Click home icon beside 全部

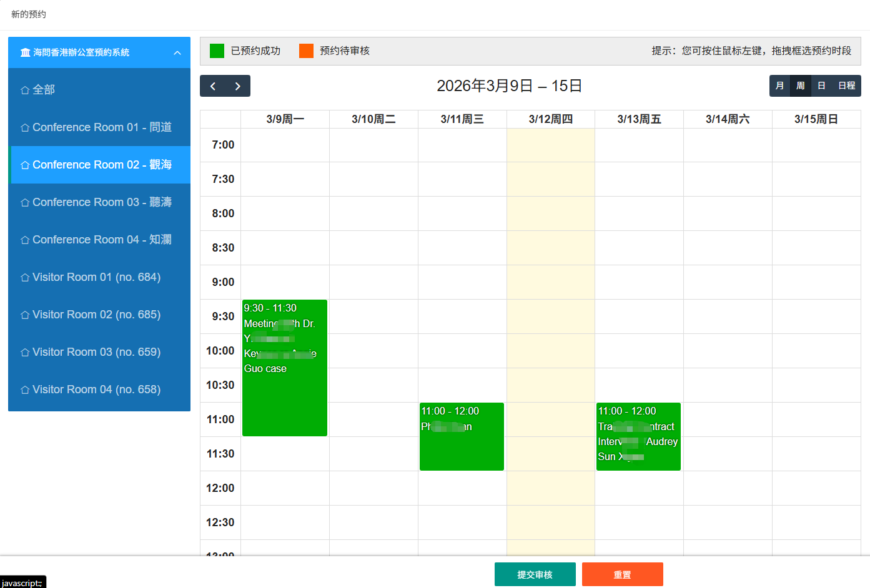click(25, 90)
